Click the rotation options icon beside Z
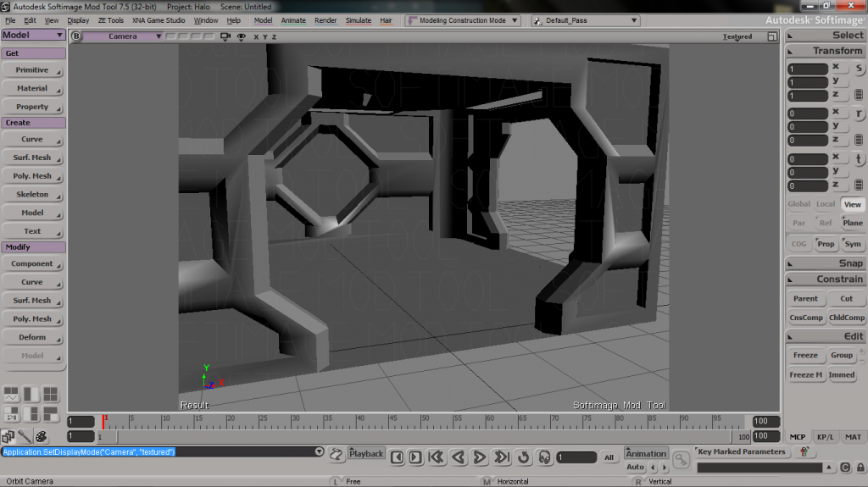 (859, 140)
